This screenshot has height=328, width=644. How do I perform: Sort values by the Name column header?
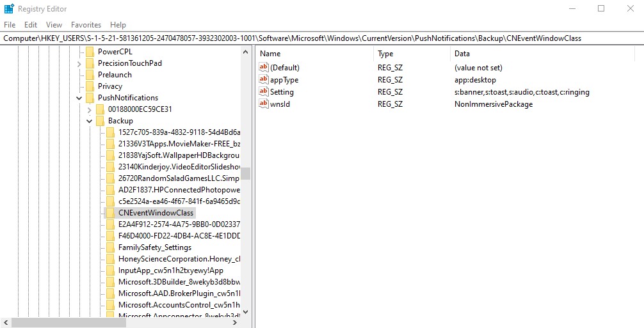(314, 54)
